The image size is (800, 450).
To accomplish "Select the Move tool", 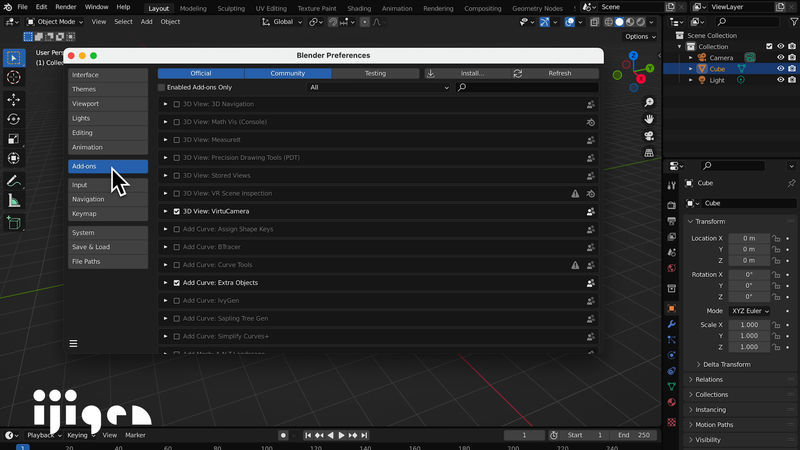I will 14,99.
